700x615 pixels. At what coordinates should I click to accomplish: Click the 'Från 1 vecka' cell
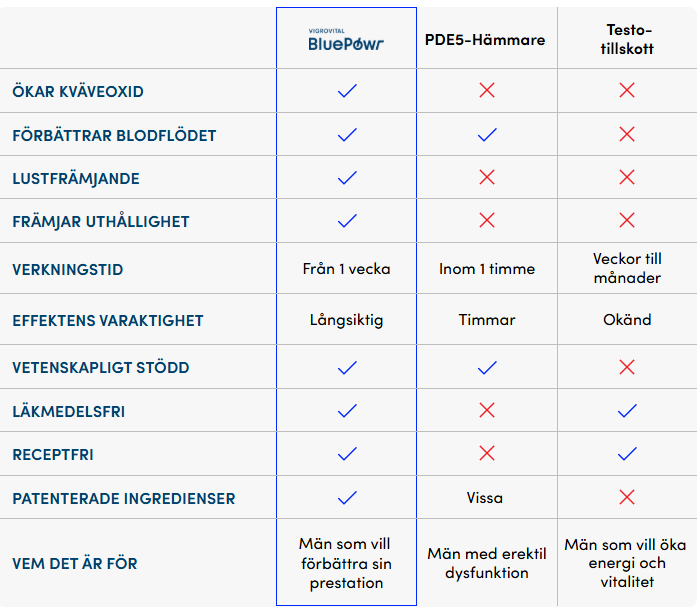[x=346, y=269]
